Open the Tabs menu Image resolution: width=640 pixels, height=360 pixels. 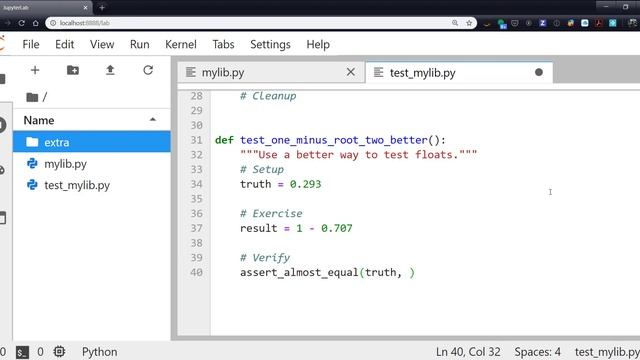223,44
